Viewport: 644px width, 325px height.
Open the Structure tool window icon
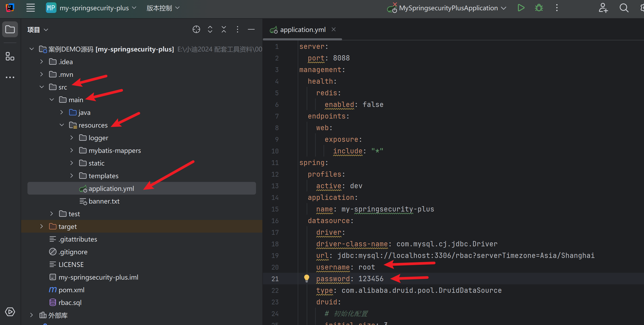tap(10, 56)
